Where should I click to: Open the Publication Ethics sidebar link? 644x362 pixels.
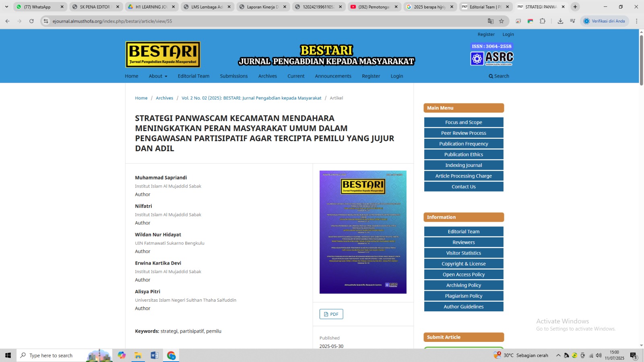(463, 154)
